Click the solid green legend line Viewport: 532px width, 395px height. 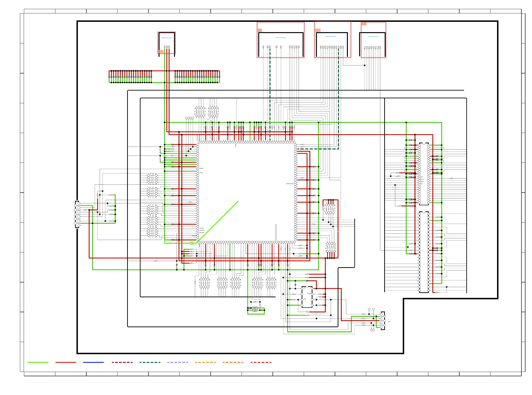click(38, 362)
